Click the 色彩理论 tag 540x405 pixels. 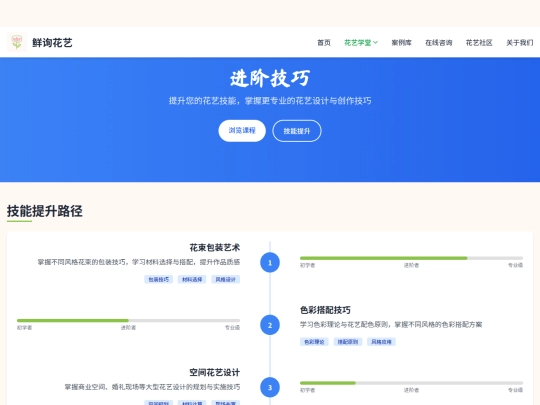tap(314, 342)
